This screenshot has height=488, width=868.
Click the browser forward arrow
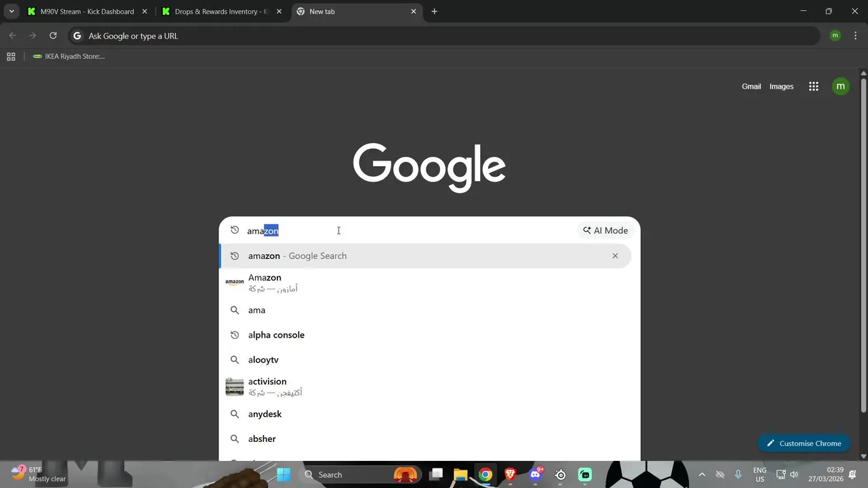click(33, 36)
